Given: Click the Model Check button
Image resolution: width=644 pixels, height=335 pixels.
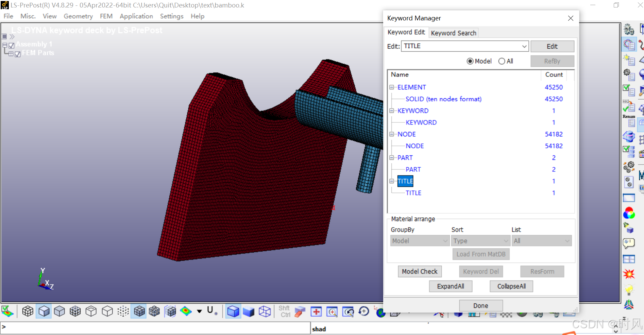Looking at the screenshot, I should click(420, 271).
